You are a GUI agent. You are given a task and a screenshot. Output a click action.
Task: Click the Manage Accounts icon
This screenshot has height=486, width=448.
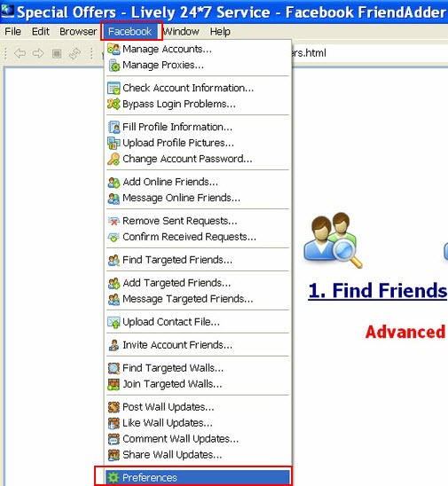[x=114, y=49]
